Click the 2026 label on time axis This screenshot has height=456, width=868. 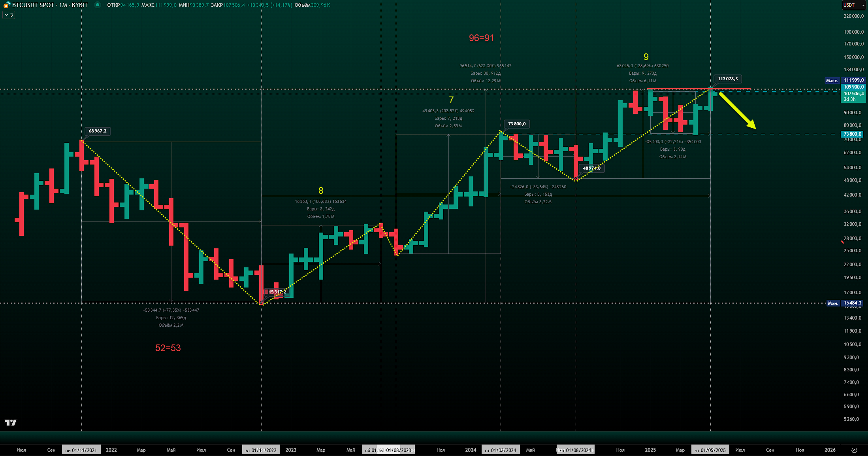coord(830,450)
